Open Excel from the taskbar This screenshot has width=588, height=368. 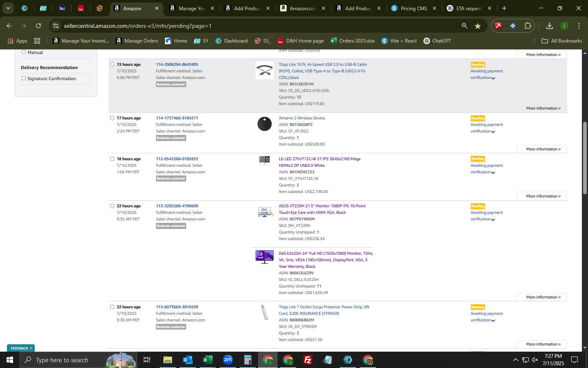(207, 360)
